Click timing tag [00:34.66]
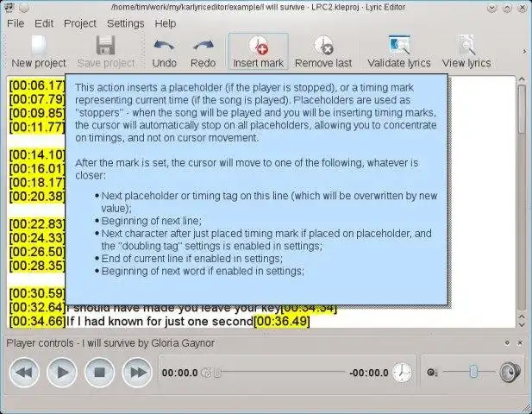This screenshot has width=532, height=414. click(37, 321)
